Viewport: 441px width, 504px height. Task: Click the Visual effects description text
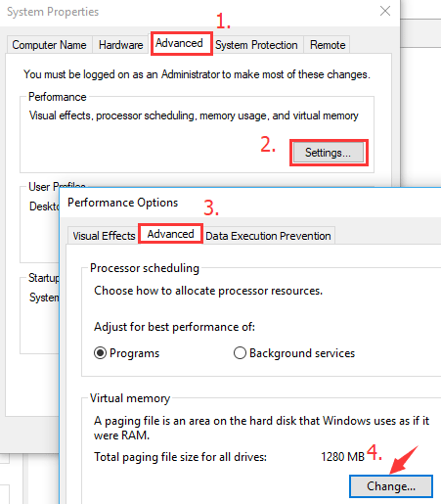coord(194,115)
